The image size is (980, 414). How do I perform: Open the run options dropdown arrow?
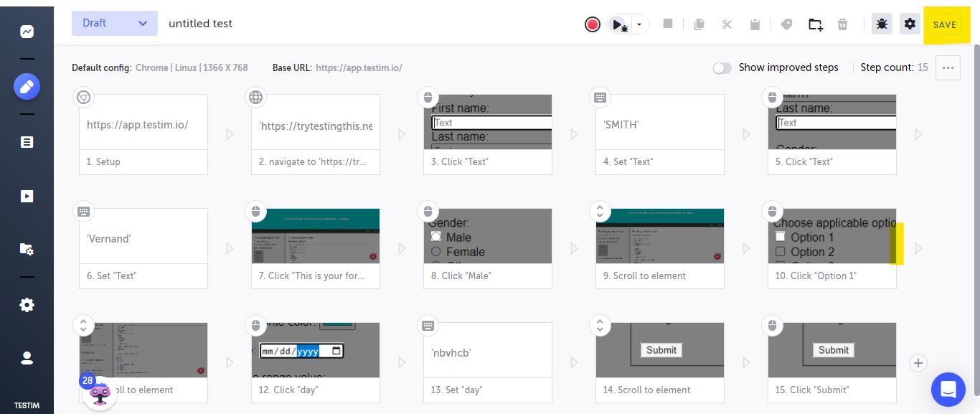(639, 24)
